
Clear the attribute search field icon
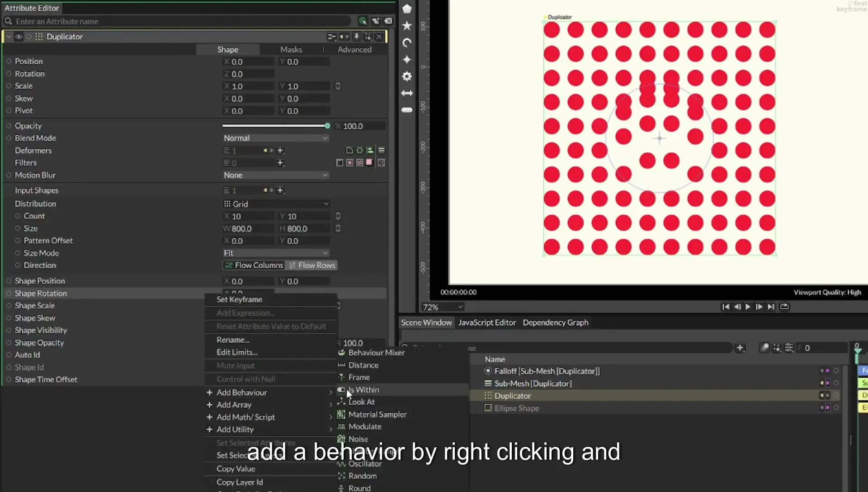[x=388, y=21]
